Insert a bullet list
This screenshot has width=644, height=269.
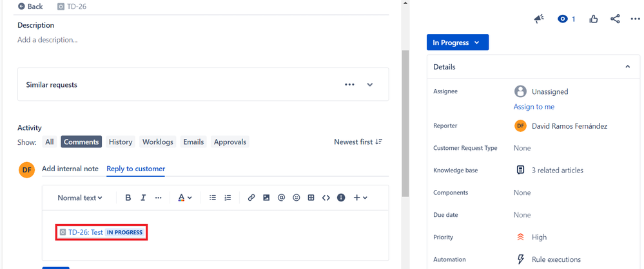click(x=213, y=198)
